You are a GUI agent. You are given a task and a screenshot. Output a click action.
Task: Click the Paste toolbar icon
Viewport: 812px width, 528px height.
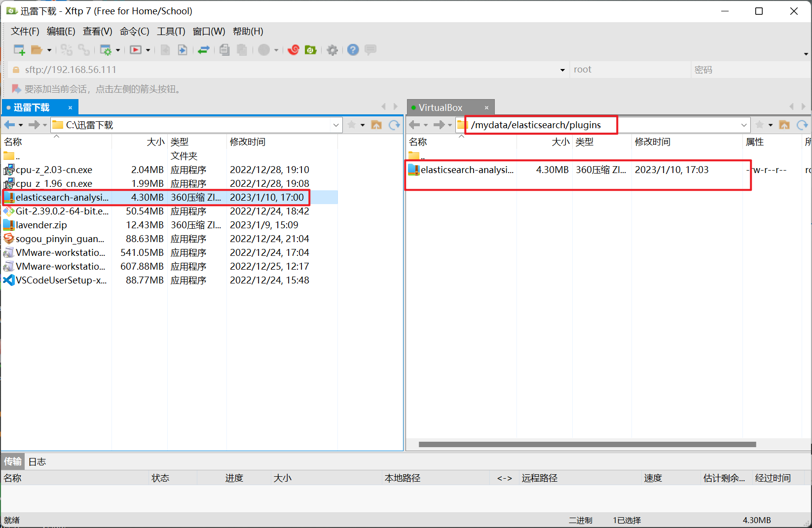click(x=242, y=50)
